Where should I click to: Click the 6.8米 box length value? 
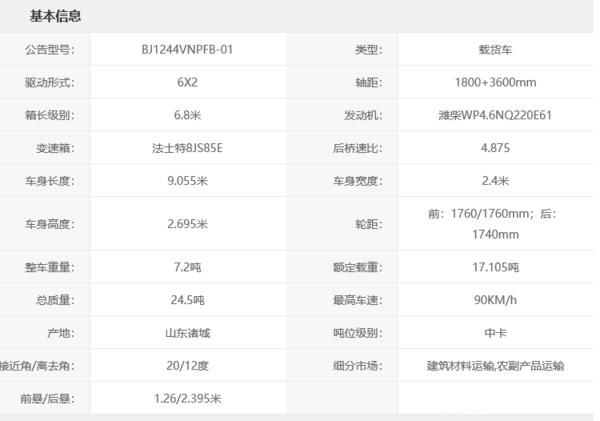click(x=187, y=115)
